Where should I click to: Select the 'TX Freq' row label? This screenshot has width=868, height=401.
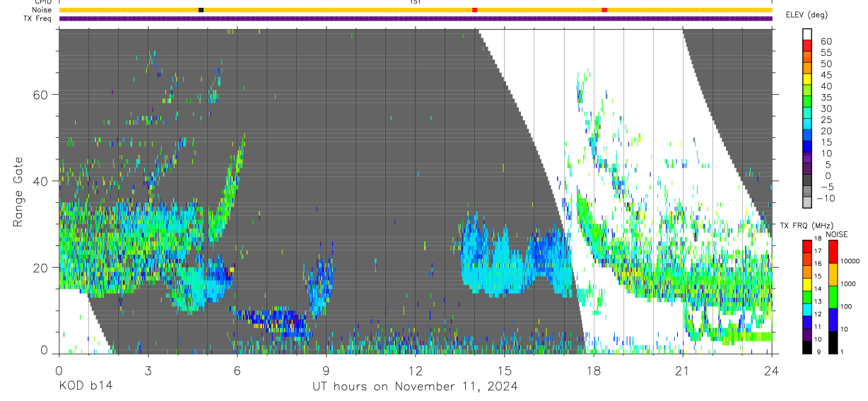click(37, 18)
